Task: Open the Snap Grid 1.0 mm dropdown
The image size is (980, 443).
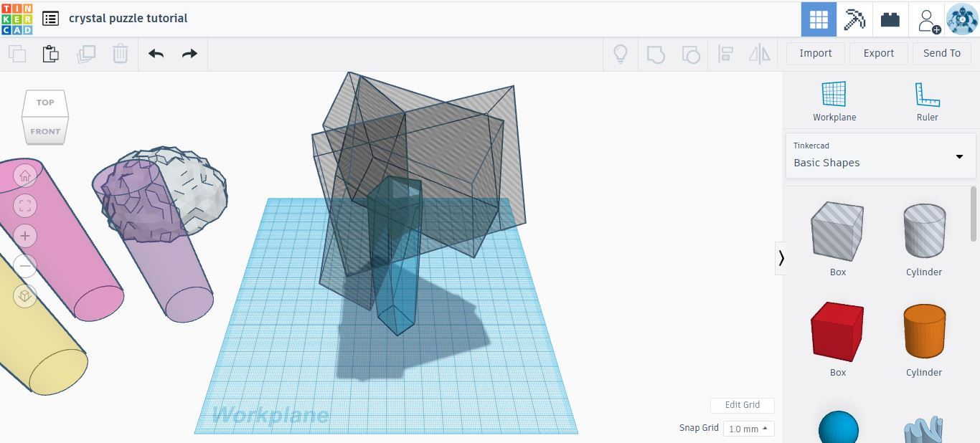Action: pos(748,429)
